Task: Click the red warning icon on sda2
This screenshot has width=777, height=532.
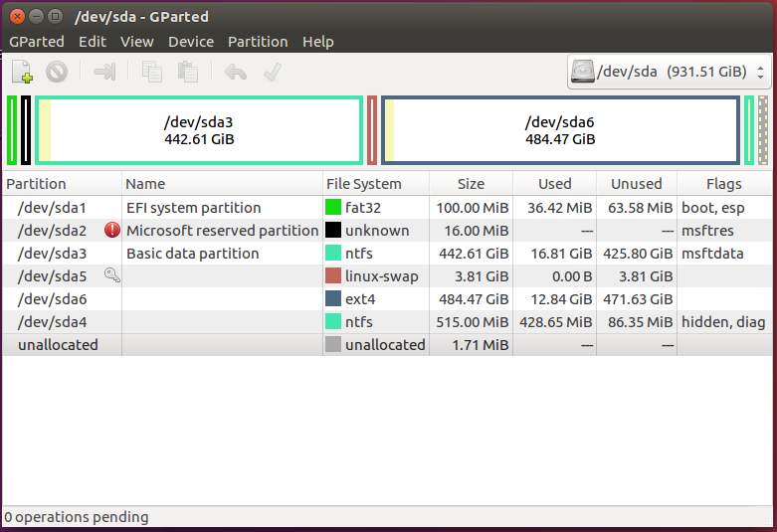Action: 112,230
